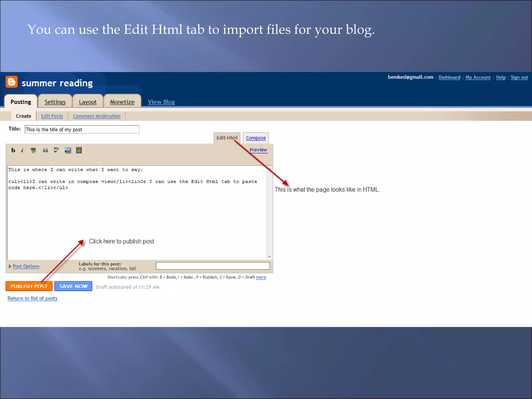The image size is (532, 399).
Task: Click Sign out
Action: click(520, 77)
